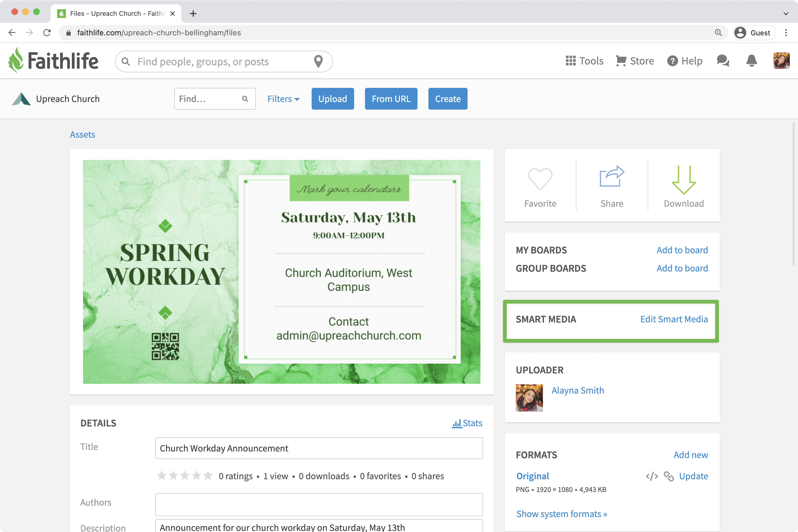
Task: Expand Show system formats link
Action: (561, 514)
